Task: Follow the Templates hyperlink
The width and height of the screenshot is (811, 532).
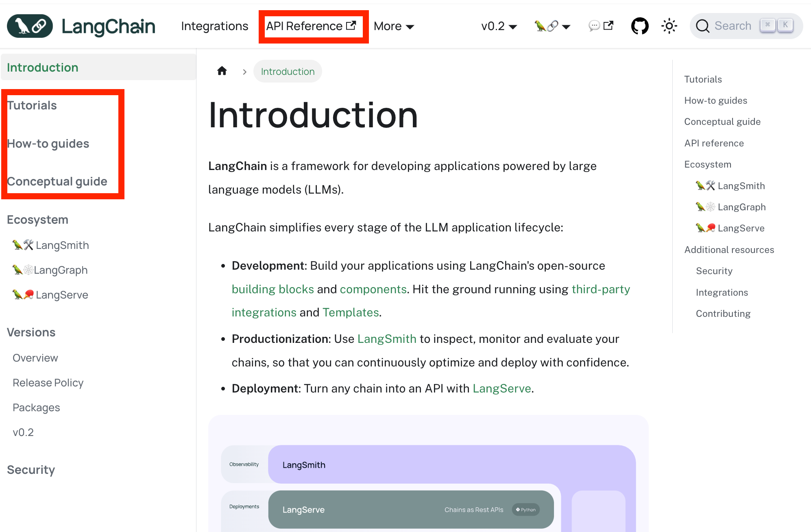Action: [351, 312]
